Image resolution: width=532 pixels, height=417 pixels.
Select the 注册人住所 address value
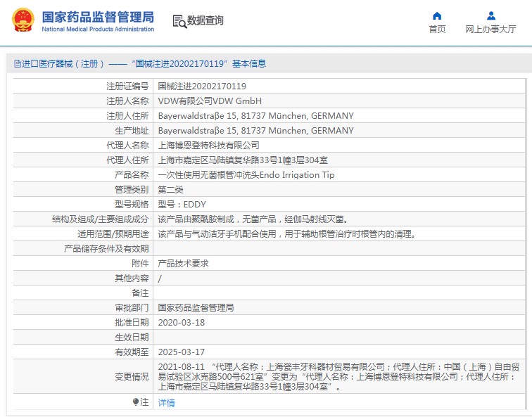(x=256, y=116)
